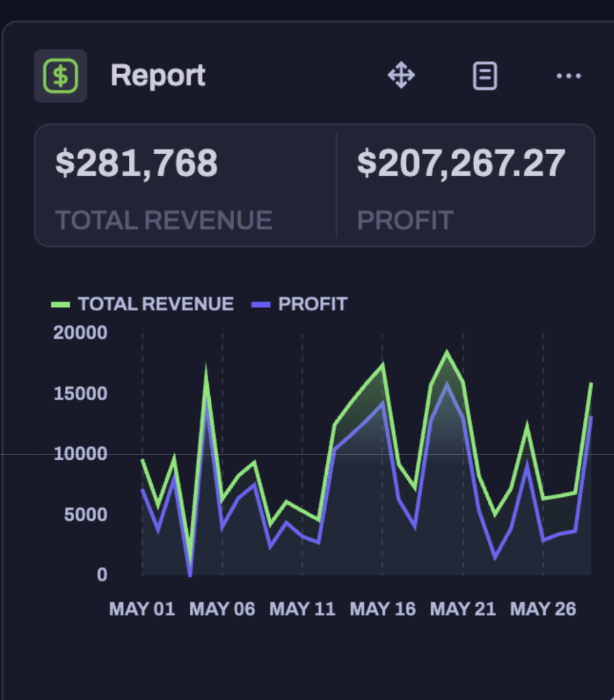Image resolution: width=614 pixels, height=700 pixels.
Task: Click the MAY 16 axis label
Action: pos(382,608)
